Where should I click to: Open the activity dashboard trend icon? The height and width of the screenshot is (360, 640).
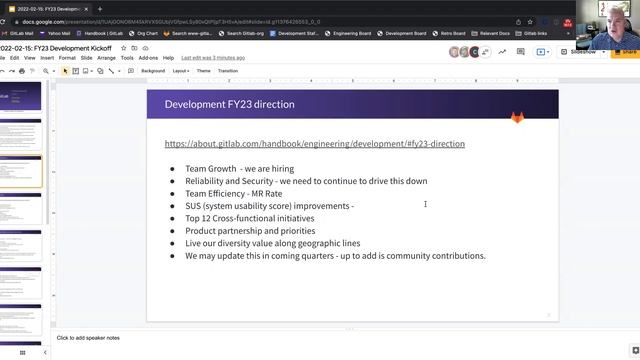[x=502, y=52]
